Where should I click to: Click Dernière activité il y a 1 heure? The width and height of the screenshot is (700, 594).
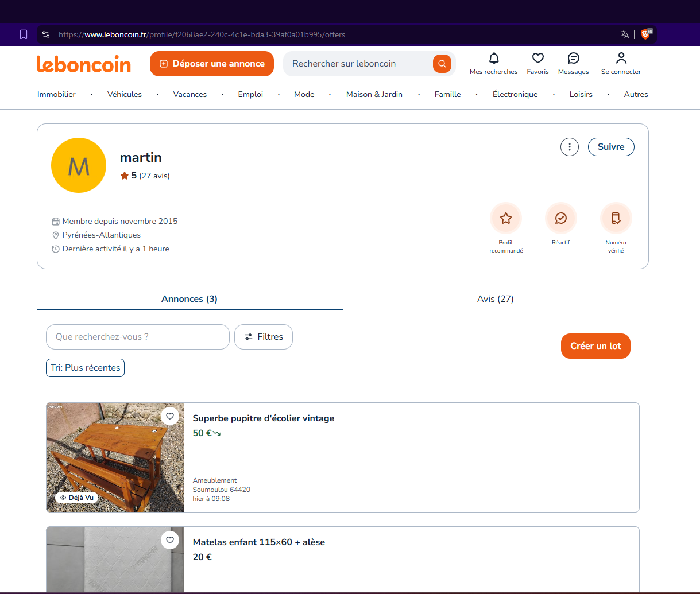(x=116, y=249)
